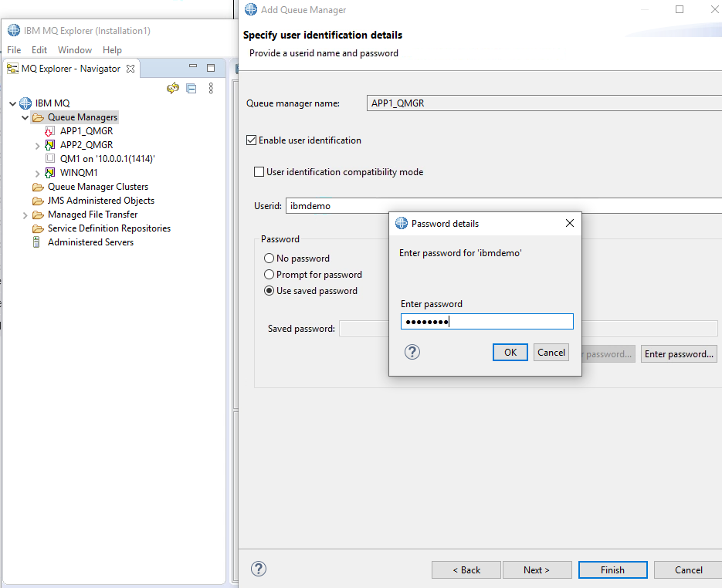
Task: Select QM1 on '10.0.0.1(1414)' tree item
Action: (x=107, y=159)
